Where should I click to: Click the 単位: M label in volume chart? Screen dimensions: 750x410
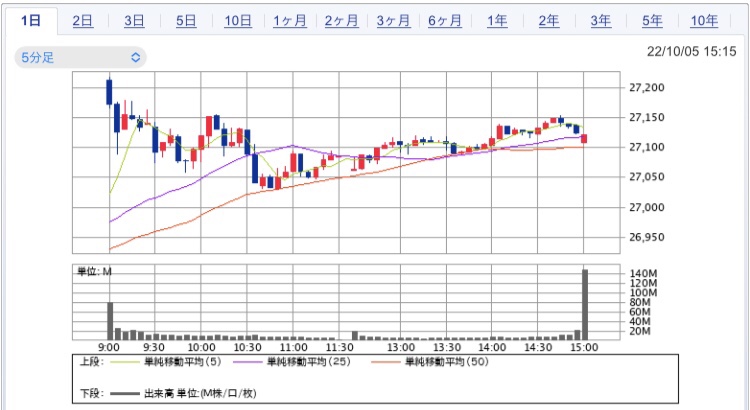pyautogui.click(x=94, y=272)
